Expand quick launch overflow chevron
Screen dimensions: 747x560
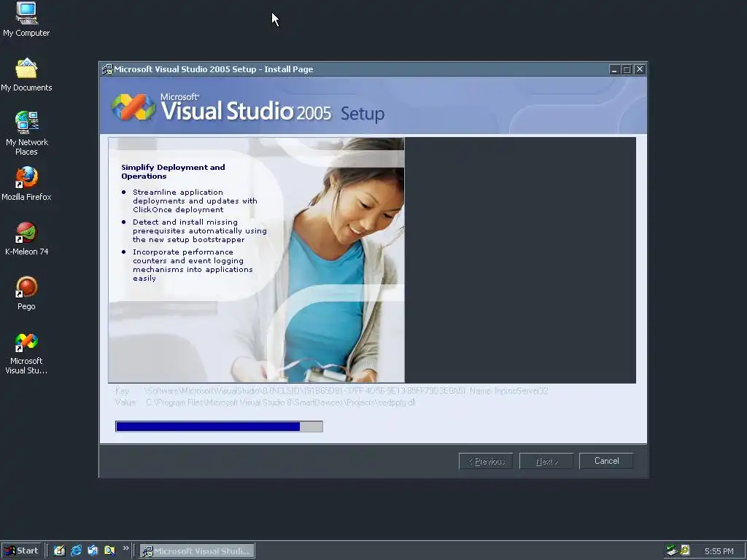(x=125, y=548)
